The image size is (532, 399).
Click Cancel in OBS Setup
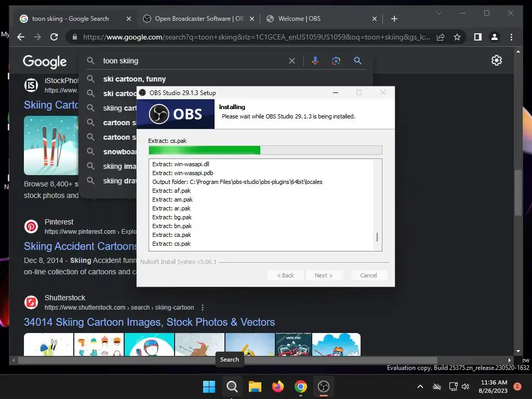pyautogui.click(x=368, y=275)
